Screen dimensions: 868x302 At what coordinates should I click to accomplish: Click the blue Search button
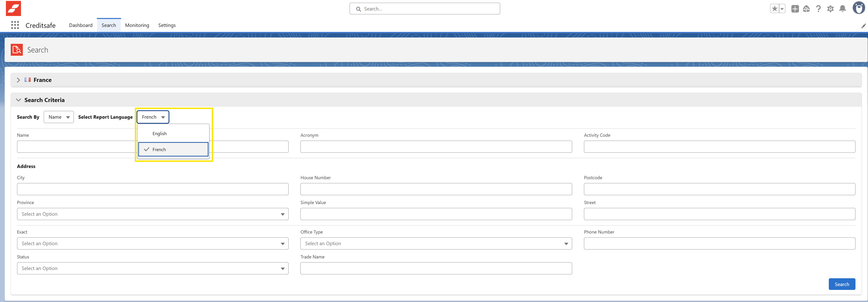[841, 284]
